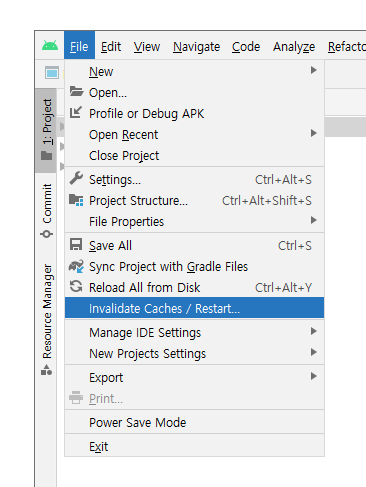This screenshot has height=487, width=366.
Task: Expand the New submenu arrow
Action: pyautogui.click(x=313, y=70)
